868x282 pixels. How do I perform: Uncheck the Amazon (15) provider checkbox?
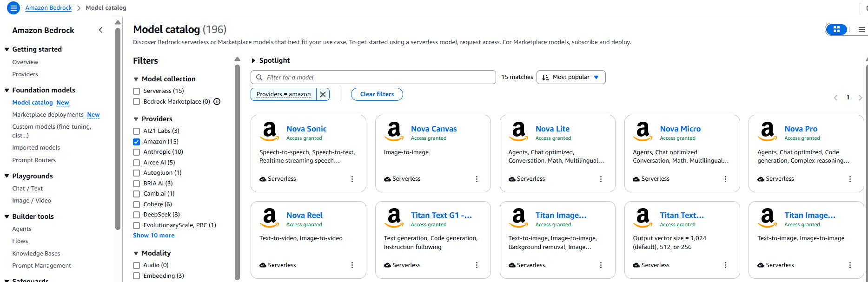(x=137, y=142)
